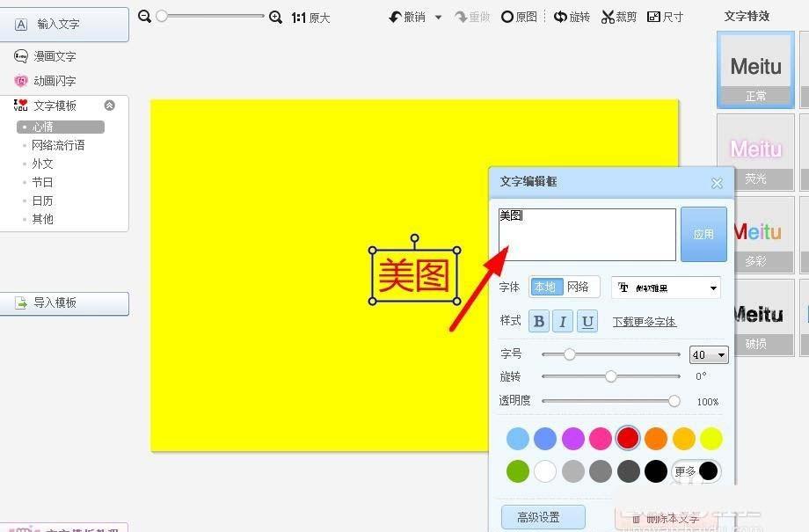The width and height of the screenshot is (809, 532).
Task: Click the 尺寸 resize tool
Action: pos(665,17)
